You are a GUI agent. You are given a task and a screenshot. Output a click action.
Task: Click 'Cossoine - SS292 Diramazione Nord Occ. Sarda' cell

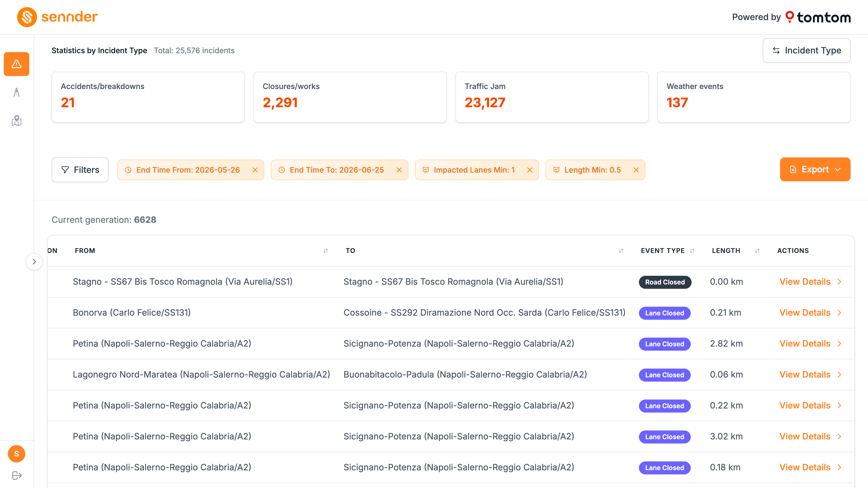484,313
